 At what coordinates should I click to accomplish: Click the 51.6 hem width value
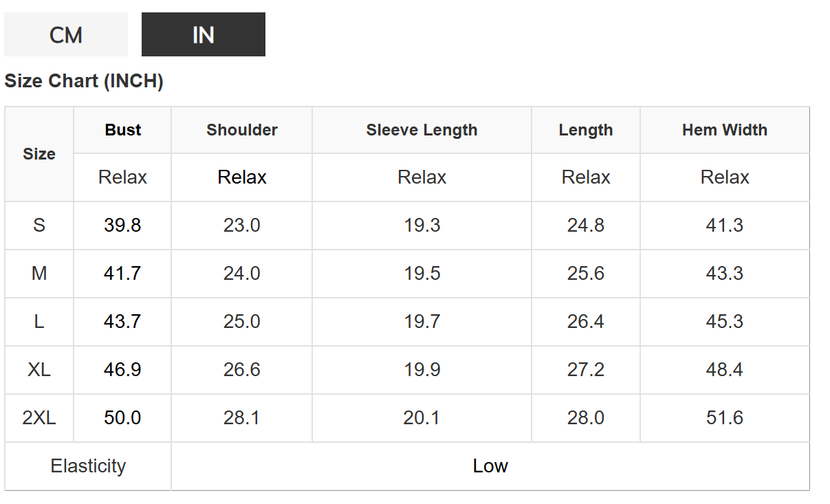[725, 418]
